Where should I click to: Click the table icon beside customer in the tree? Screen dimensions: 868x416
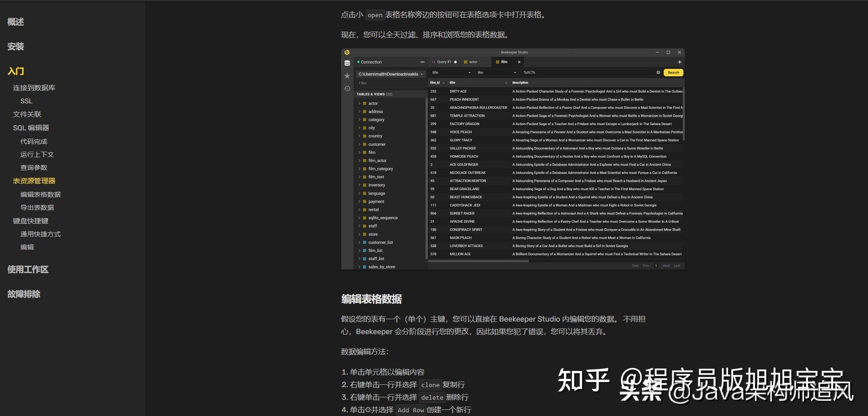pos(364,144)
